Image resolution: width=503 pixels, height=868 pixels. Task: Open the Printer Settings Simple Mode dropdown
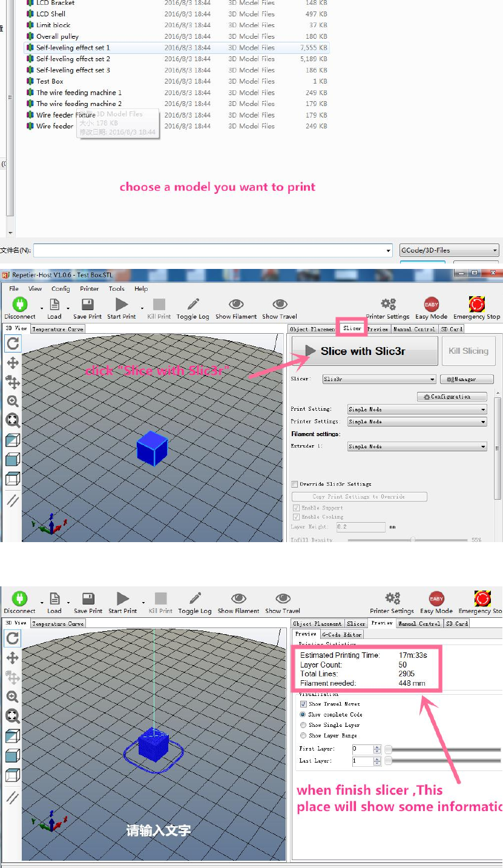tap(417, 422)
